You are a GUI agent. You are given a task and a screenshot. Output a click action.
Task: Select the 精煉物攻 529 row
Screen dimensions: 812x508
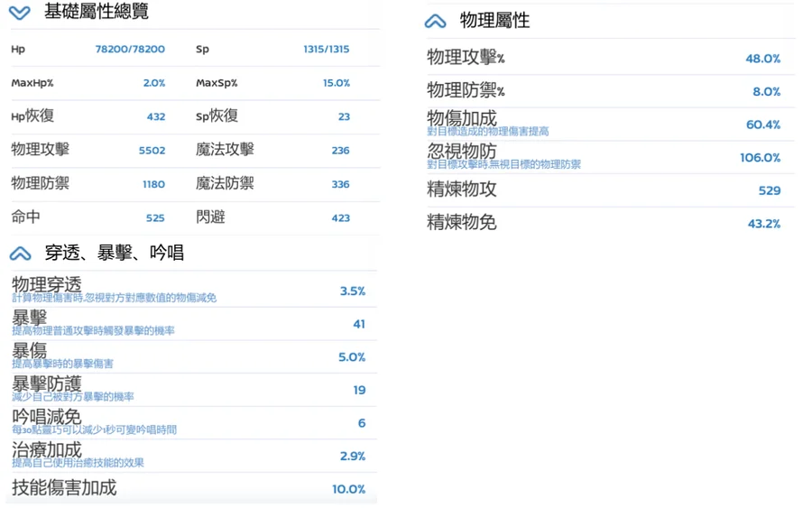pyautogui.click(x=604, y=190)
